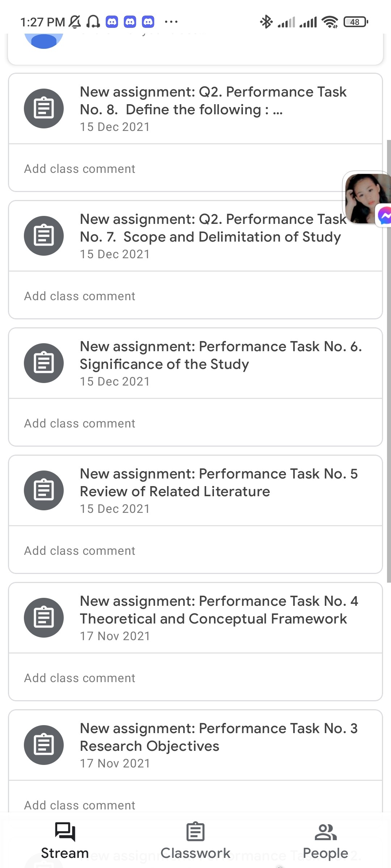Add class comment under Significance of the Study
The width and height of the screenshot is (391, 868).
click(x=195, y=423)
